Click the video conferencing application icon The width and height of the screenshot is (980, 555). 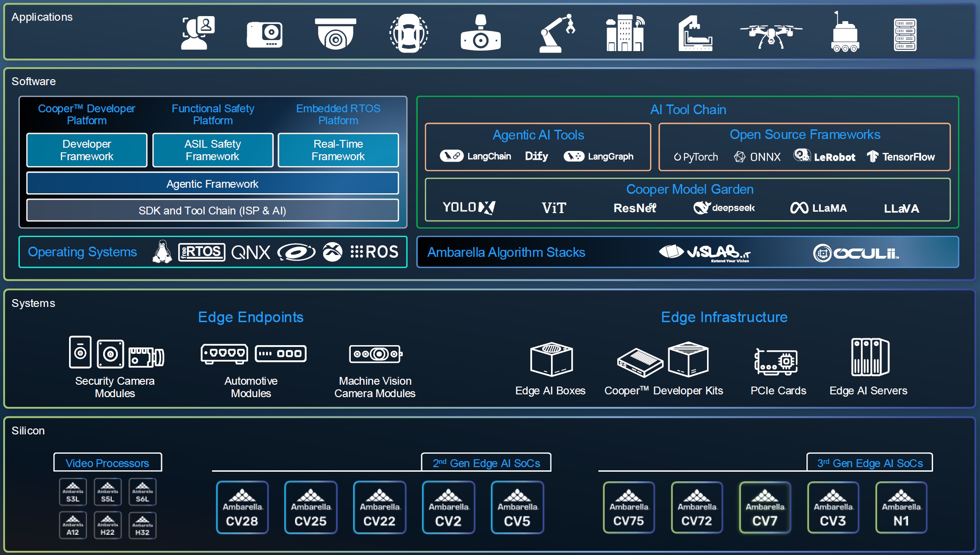(x=198, y=33)
